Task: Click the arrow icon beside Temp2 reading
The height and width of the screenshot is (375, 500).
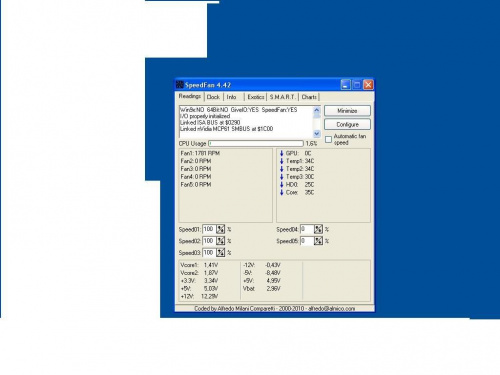Action: tap(281, 169)
